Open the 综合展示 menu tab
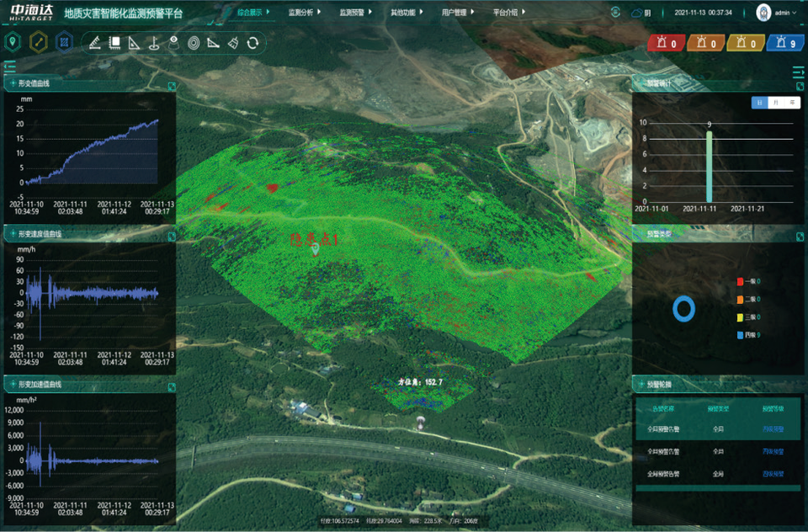 (x=250, y=12)
